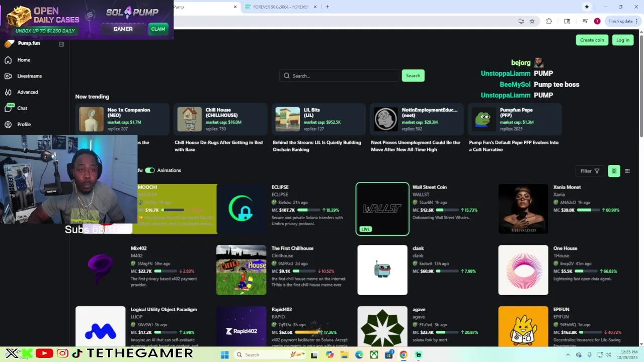Open the Mix402 coin title
The height and width of the screenshot is (362, 644).
coord(138,248)
